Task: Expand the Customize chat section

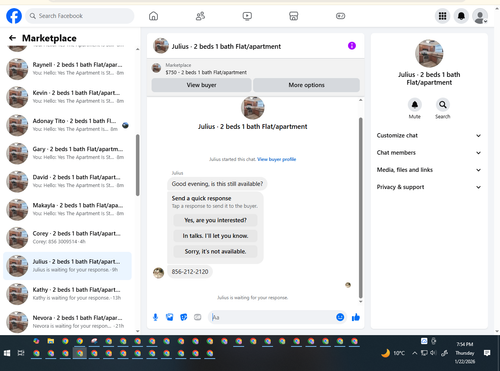Action: 429,135
